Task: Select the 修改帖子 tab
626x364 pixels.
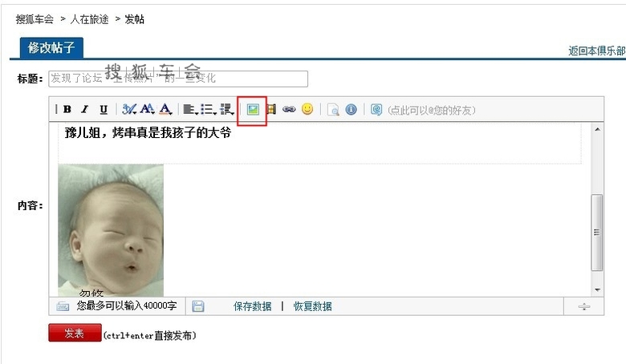Action: [51, 48]
